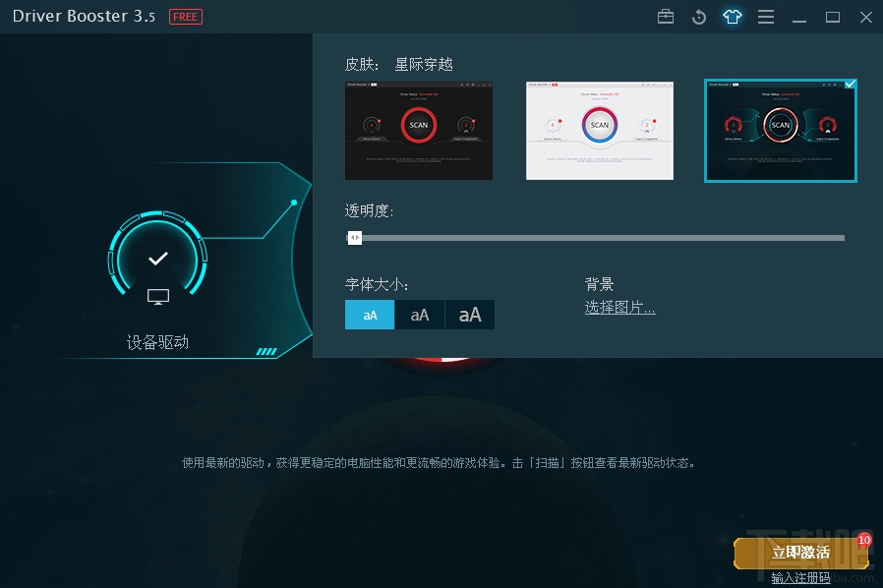Select the smallest aA font size option
The image size is (883, 588).
coord(369,315)
